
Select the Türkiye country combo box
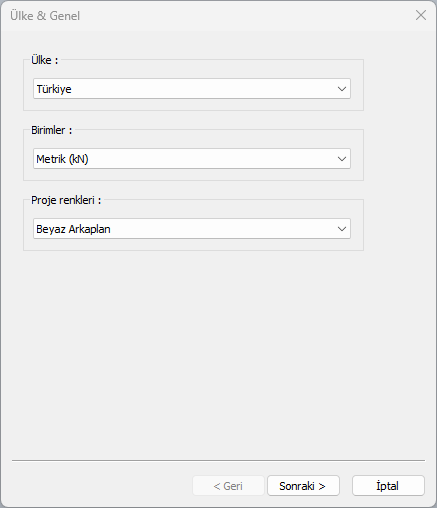tap(192, 89)
